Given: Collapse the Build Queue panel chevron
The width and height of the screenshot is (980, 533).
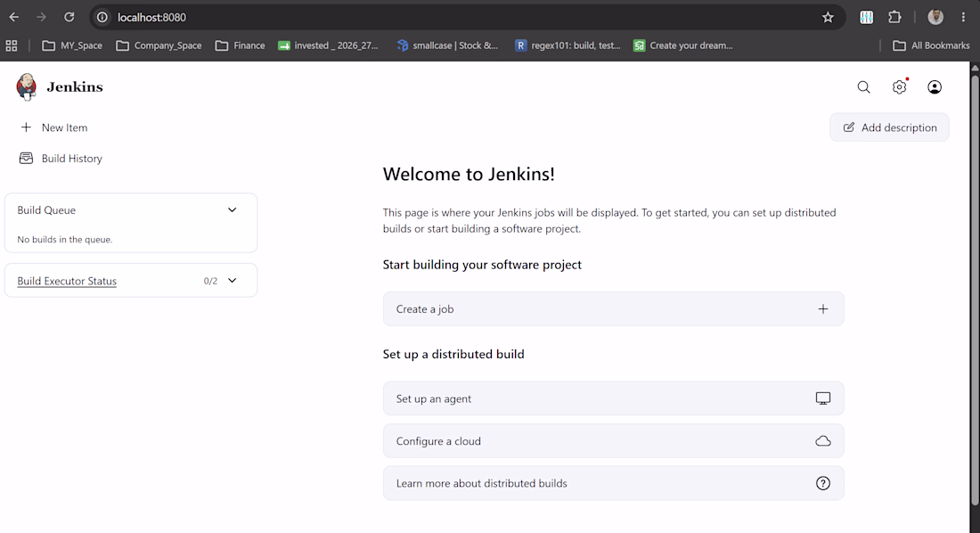Looking at the screenshot, I should [232, 210].
